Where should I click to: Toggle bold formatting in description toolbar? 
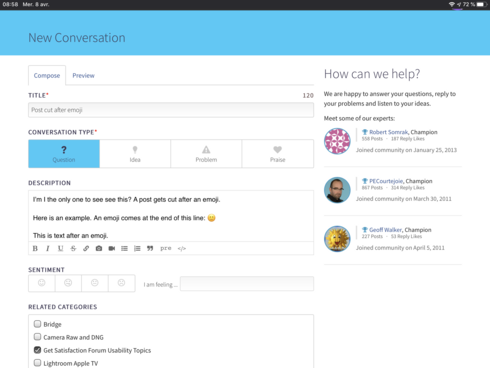35,248
